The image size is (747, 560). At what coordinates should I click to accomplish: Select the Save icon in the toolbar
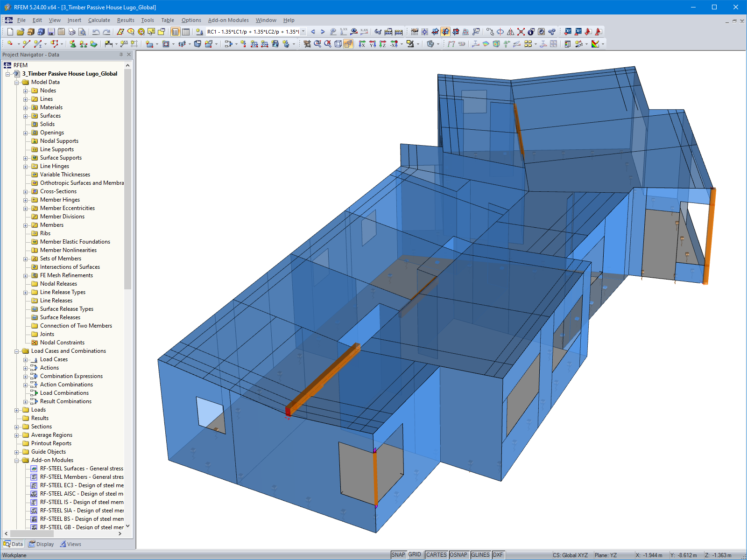[50, 31]
